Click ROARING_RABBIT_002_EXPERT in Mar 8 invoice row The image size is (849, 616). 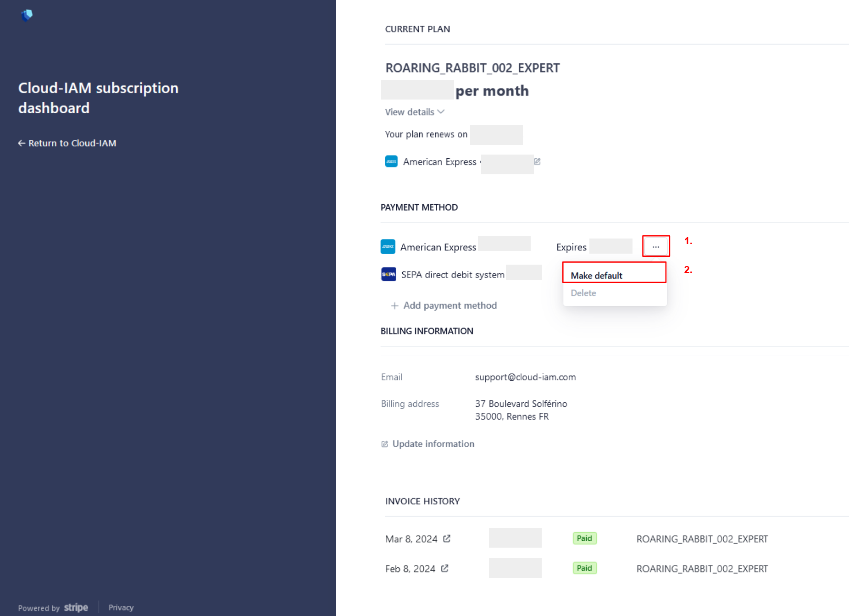point(702,539)
